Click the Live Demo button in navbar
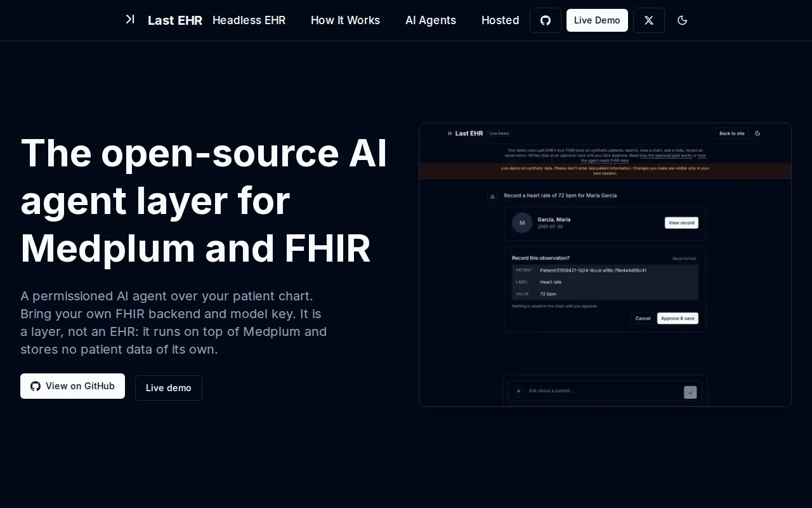812x508 pixels. pyautogui.click(x=597, y=20)
